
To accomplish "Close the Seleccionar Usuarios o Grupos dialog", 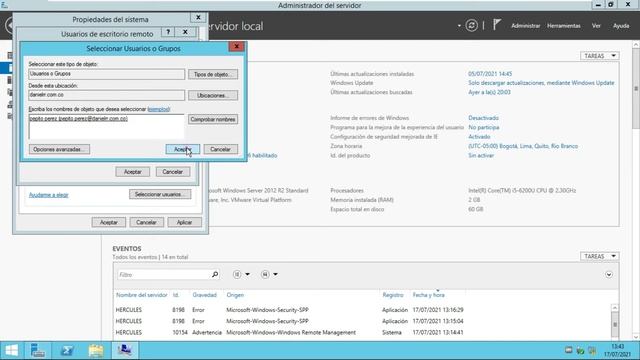I will (236, 46).
